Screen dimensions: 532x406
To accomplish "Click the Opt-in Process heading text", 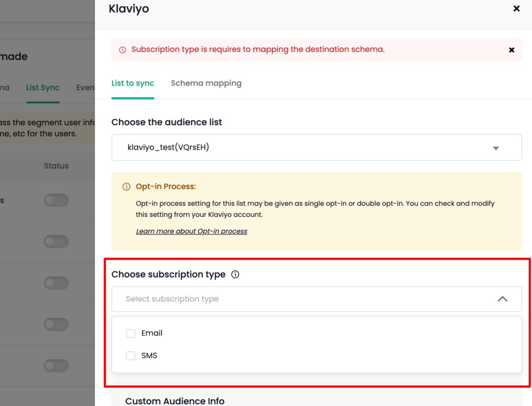I will coord(166,187).
